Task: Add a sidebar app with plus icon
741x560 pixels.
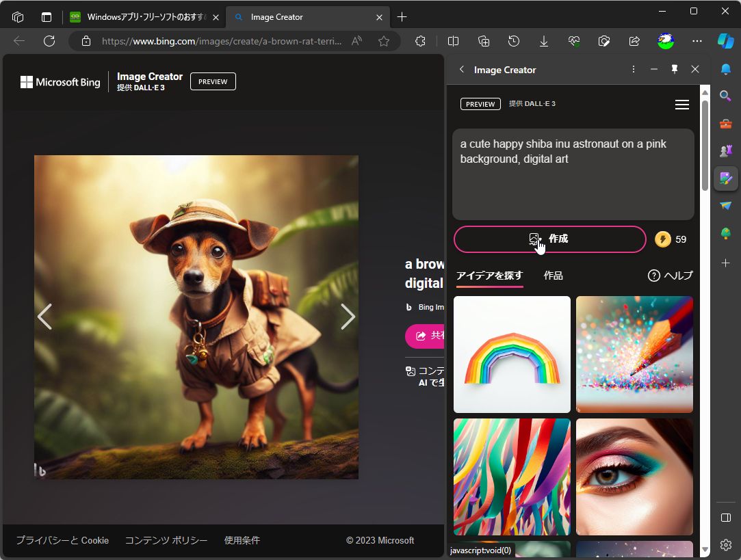Action: [726, 263]
